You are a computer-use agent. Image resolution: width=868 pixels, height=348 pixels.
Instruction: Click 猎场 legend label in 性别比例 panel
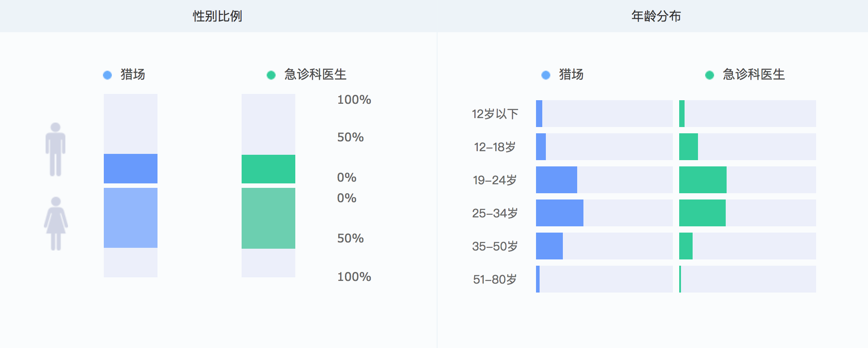[133, 74]
